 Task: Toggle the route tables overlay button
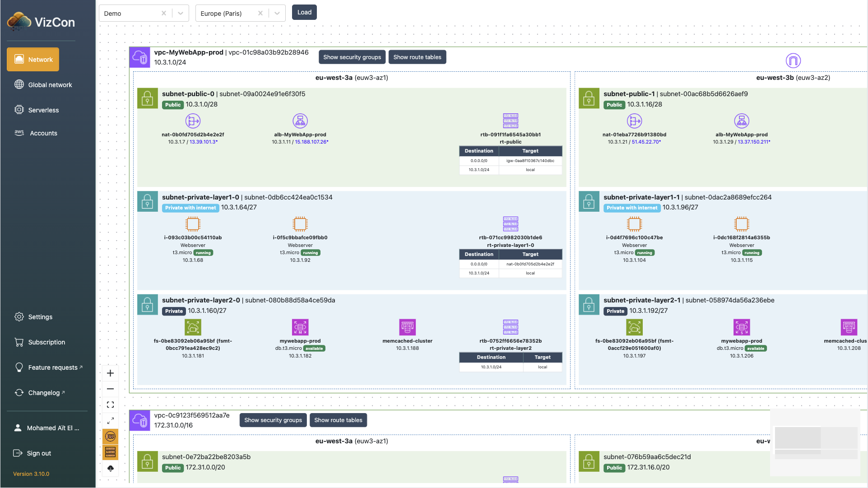coord(110,452)
